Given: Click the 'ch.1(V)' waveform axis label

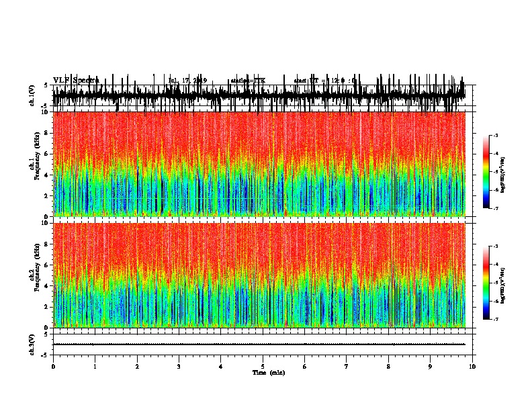Looking at the screenshot, I should tap(32, 95).
